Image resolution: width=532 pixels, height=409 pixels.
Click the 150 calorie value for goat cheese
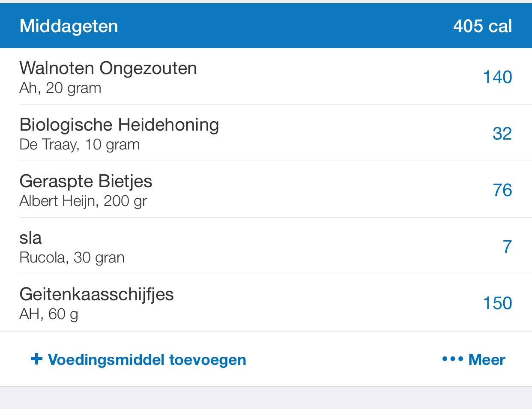tap(497, 303)
